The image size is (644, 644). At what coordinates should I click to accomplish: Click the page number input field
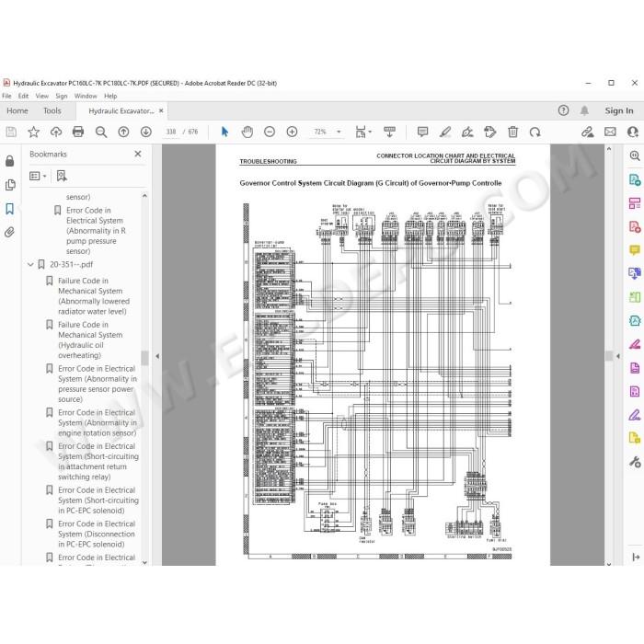(171, 132)
